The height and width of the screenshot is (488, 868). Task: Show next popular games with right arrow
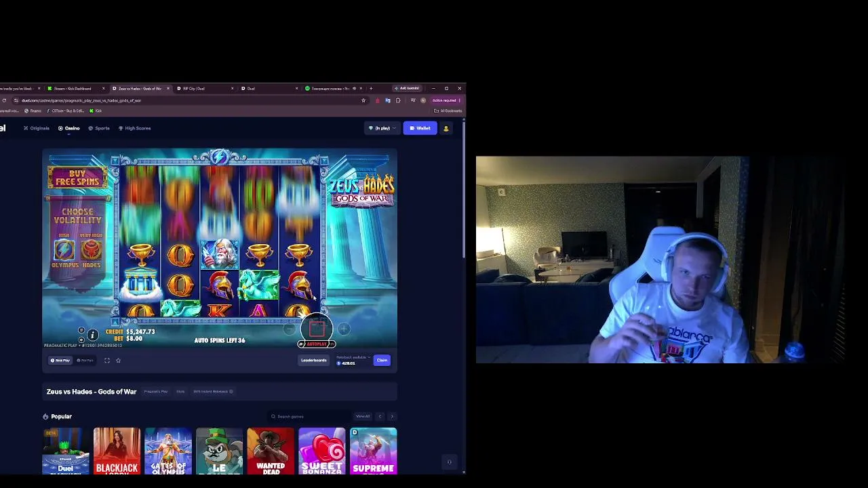click(x=392, y=416)
